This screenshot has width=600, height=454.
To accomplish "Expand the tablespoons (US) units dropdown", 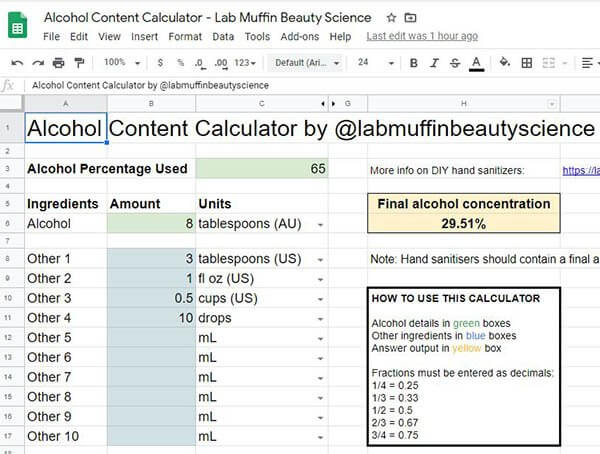I will point(320,260).
